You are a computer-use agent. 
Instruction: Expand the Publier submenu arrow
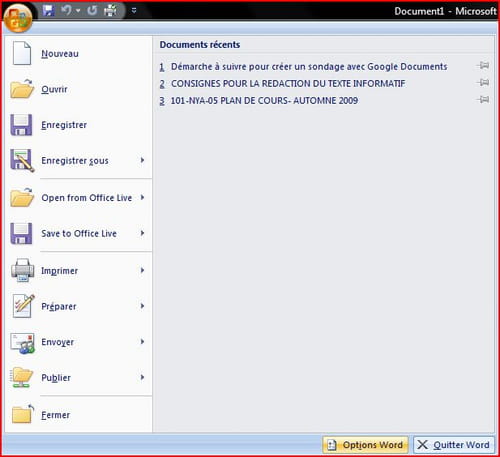tap(142, 377)
